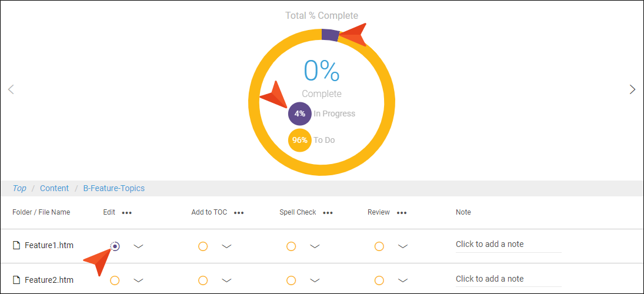Click the note field for Feature1.htm

point(509,245)
